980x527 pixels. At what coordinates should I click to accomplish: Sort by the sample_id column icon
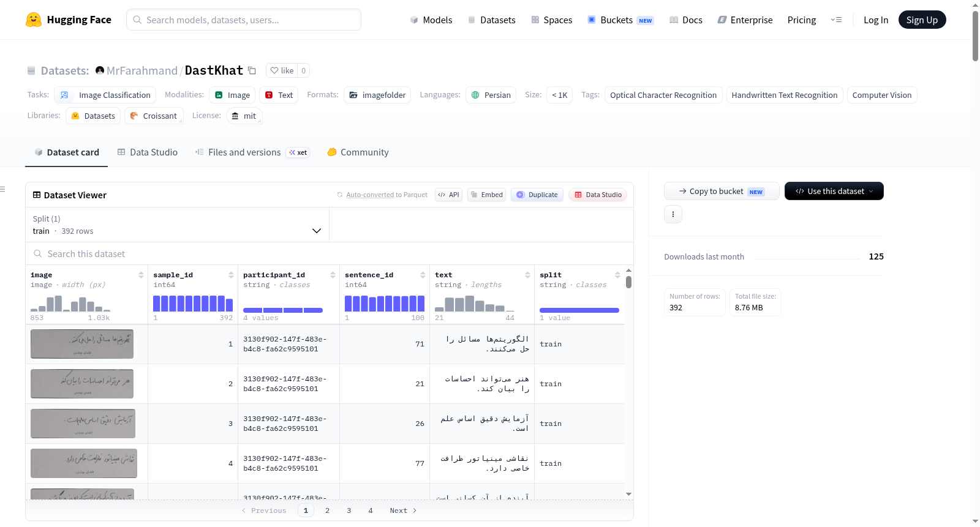(231, 275)
